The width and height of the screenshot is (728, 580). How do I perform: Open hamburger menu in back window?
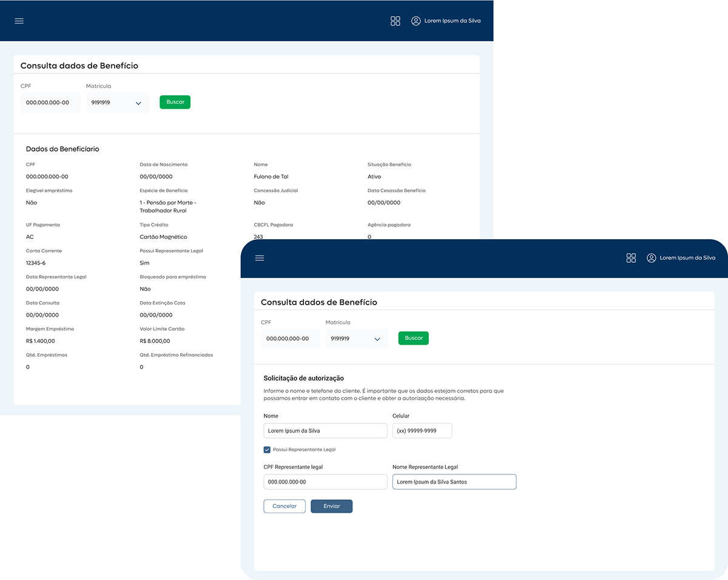point(19,21)
